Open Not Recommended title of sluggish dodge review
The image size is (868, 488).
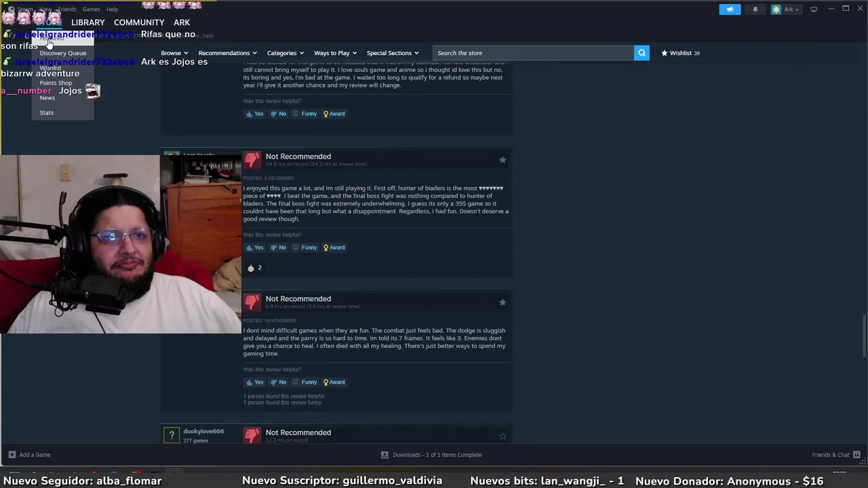click(298, 299)
